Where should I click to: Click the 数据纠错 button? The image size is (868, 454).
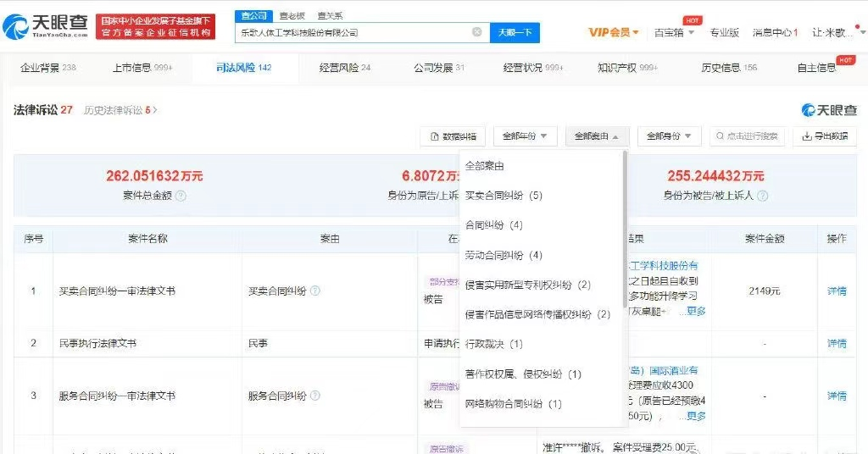(453, 136)
